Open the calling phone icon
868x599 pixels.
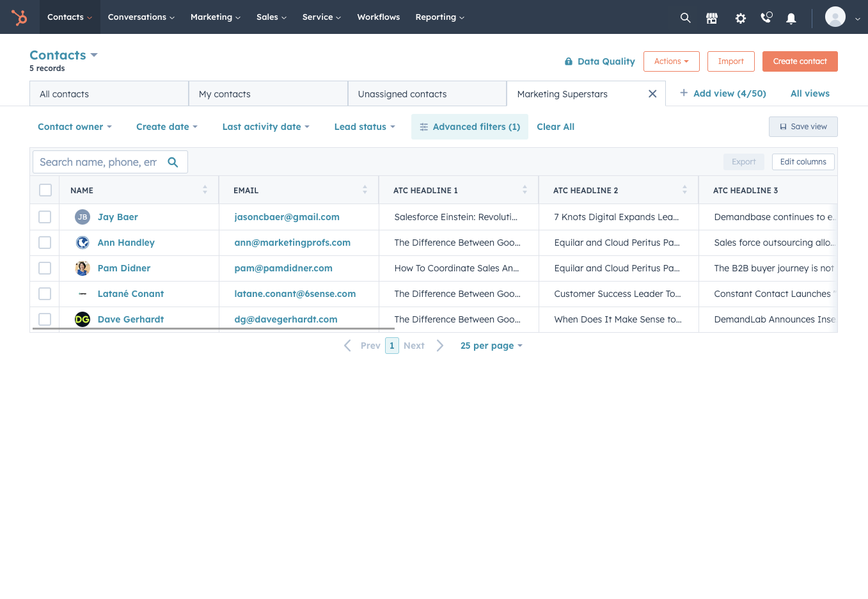coord(766,17)
